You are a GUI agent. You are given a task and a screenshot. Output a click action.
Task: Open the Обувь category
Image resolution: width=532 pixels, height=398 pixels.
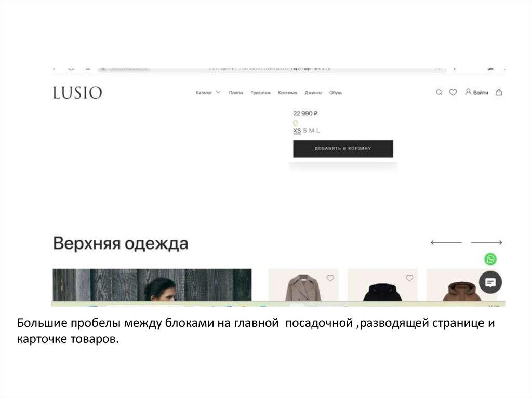coord(336,92)
